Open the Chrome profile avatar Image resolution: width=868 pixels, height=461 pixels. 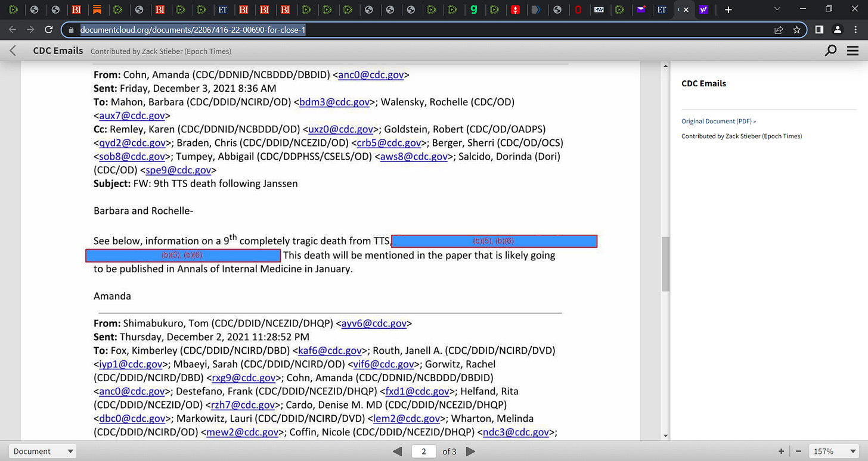click(838, 30)
